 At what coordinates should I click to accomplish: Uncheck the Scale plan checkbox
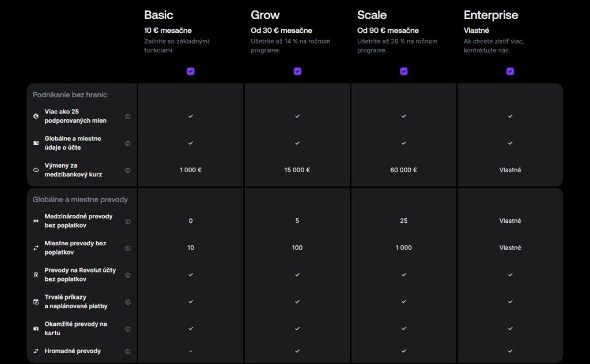404,71
